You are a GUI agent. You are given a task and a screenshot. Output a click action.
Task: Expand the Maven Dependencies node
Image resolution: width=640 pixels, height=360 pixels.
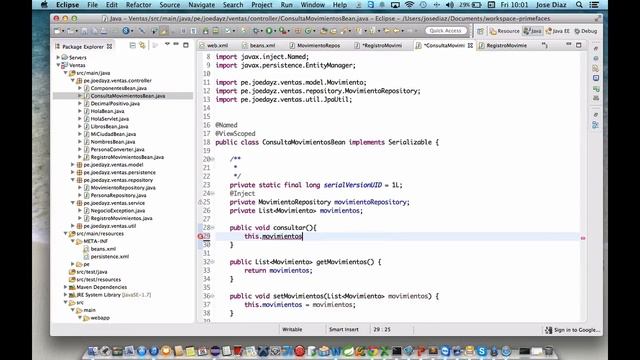(65, 287)
